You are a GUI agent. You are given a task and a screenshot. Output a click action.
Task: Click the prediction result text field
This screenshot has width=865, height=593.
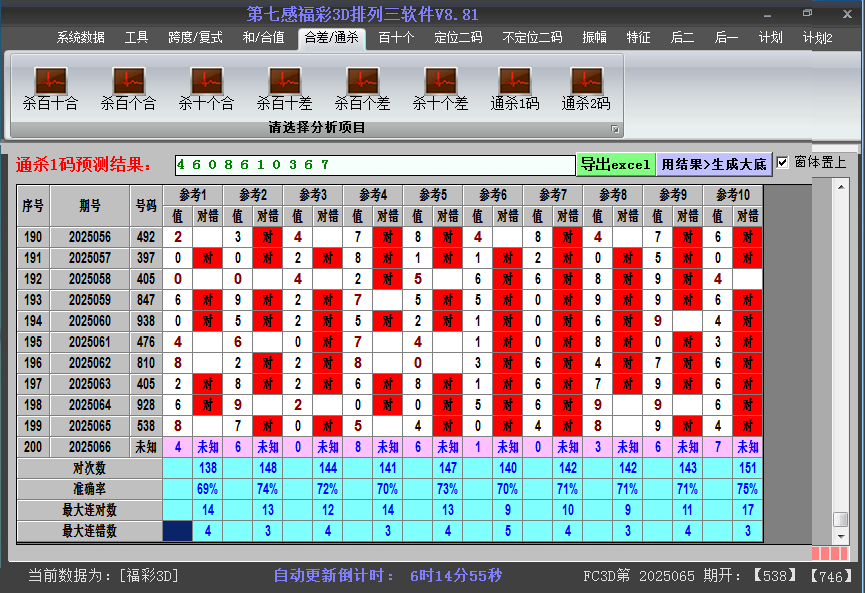coord(375,165)
